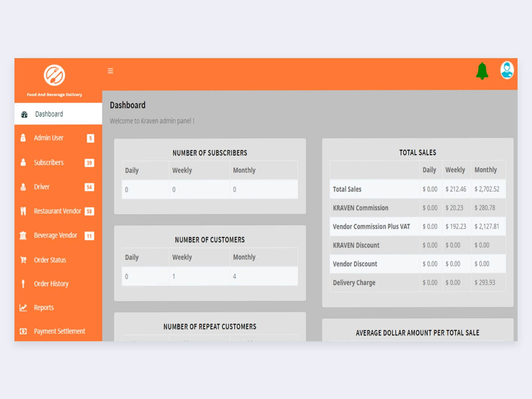Click the Reports chart icon
This screenshot has width=532, height=399.
coord(23,307)
